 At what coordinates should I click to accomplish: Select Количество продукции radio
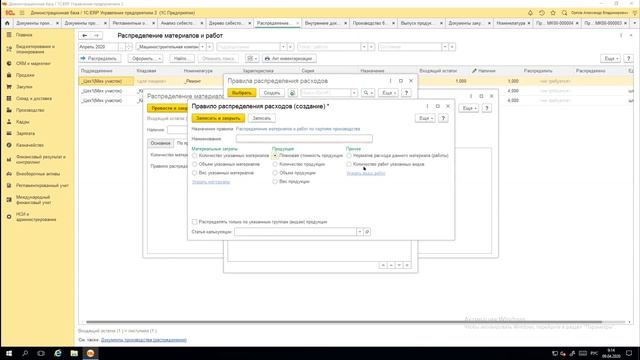(x=275, y=164)
